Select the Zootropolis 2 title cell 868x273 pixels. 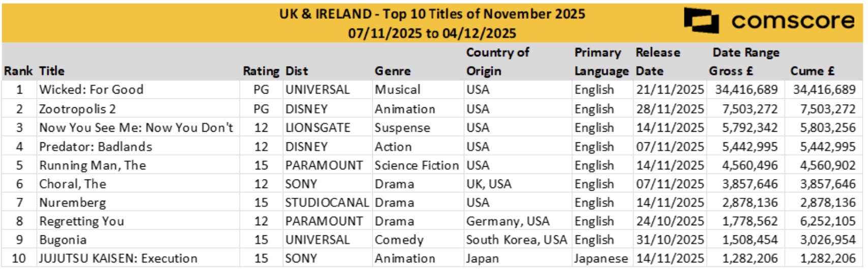pyautogui.click(x=77, y=109)
